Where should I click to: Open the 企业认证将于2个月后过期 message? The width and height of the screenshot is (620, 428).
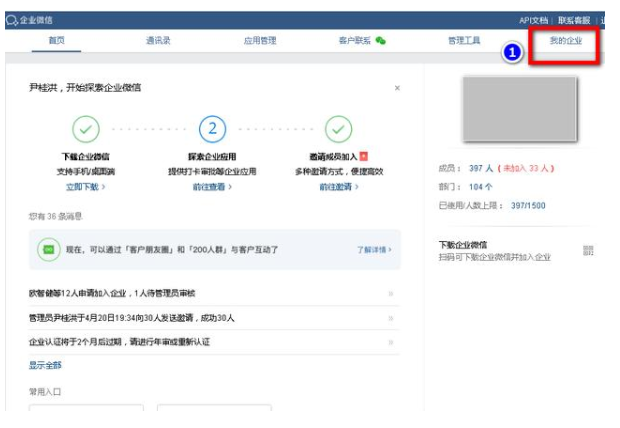(x=214, y=342)
